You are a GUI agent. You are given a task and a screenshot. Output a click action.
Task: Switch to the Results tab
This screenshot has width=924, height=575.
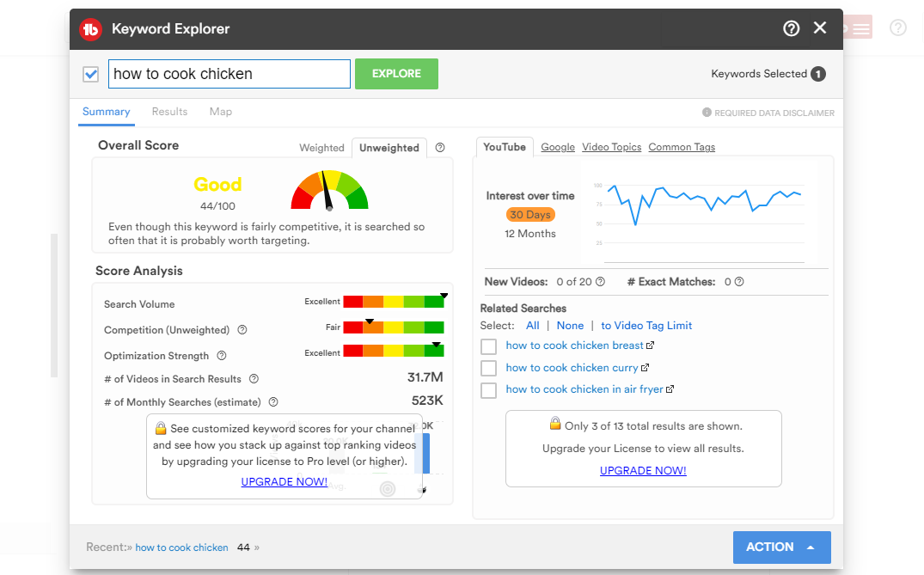[x=169, y=112]
